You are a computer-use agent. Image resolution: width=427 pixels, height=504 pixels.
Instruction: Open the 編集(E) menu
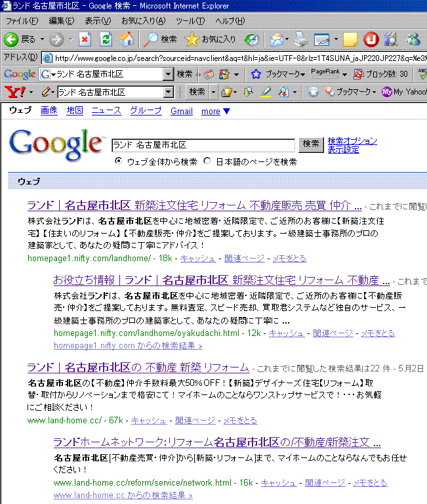[62, 21]
